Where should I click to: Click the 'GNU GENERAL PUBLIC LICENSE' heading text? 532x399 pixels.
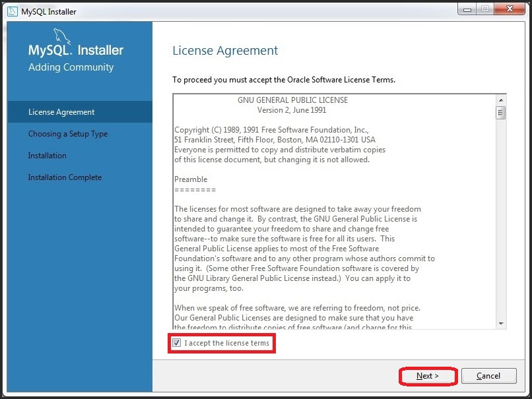[x=292, y=100]
